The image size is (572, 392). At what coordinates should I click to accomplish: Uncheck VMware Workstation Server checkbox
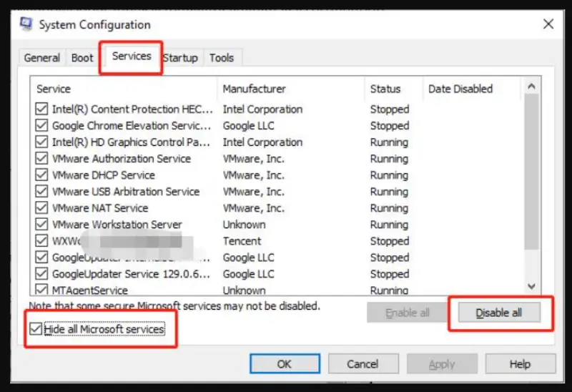click(41, 224)
